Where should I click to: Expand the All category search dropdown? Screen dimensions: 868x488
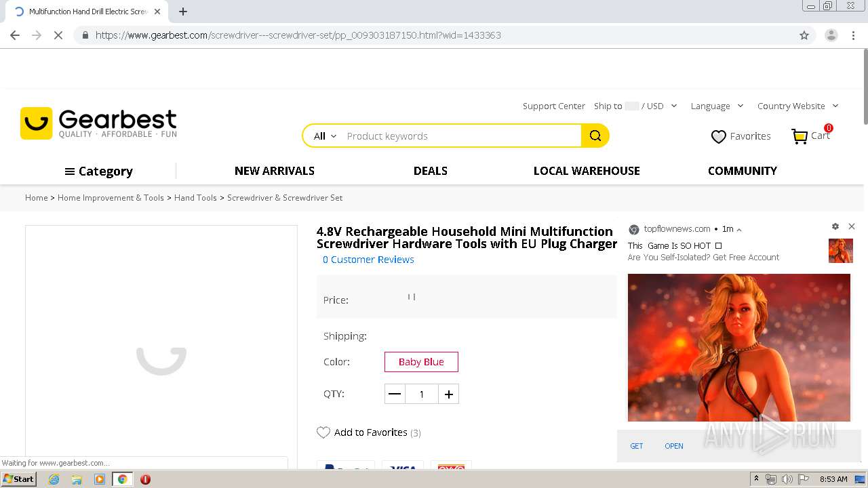[x=325, y=136]
